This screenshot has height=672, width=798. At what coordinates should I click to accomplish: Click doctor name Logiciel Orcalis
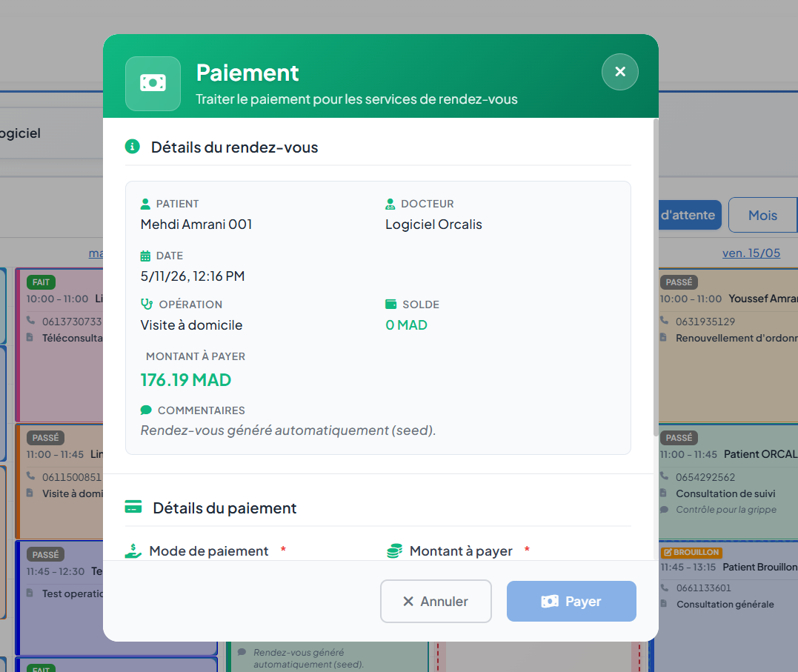click(x=433, y=224)
